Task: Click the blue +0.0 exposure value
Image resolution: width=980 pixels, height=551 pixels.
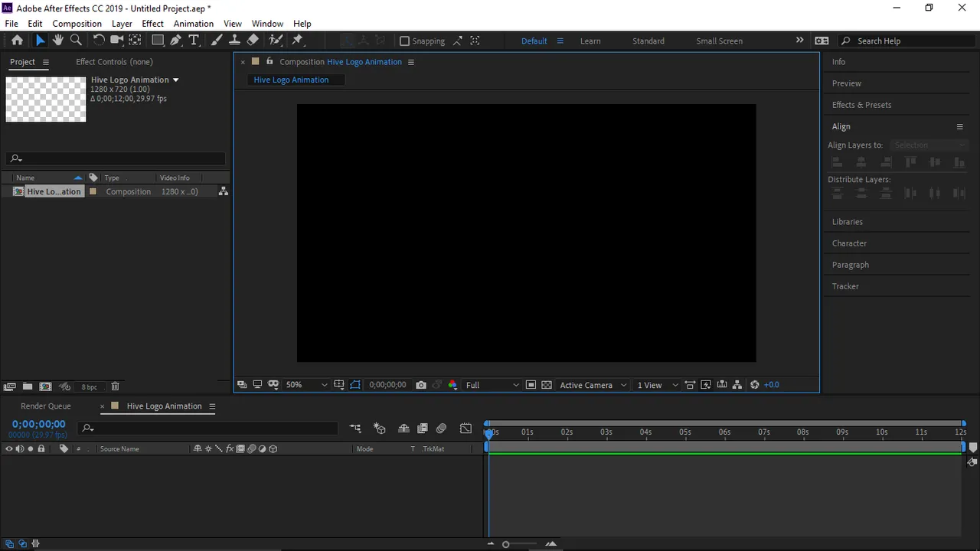Action: pos(771,385)
